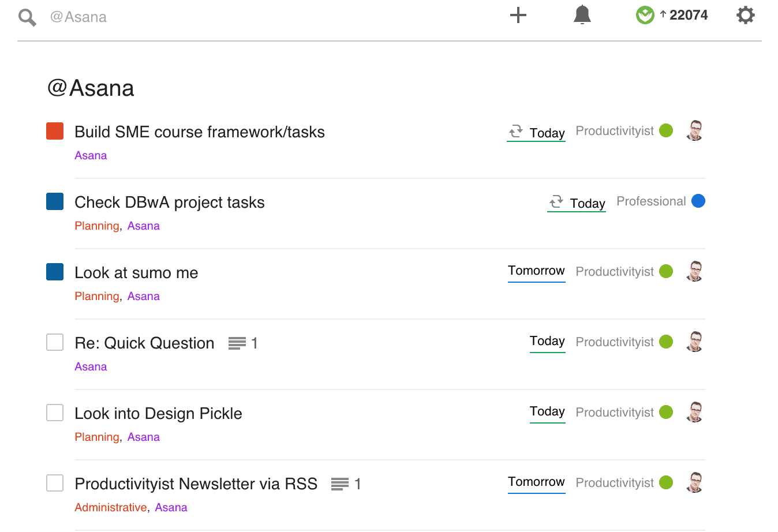Click Asana label under Build SME course task
Viewport: 778px width, 532px height.
pyautogui.click(x=91, y=155)
